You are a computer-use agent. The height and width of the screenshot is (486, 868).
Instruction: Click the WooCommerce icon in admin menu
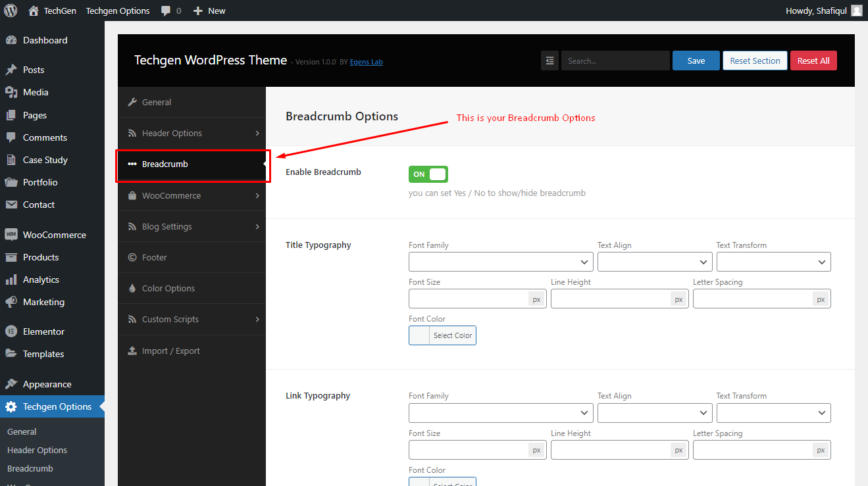11,235
